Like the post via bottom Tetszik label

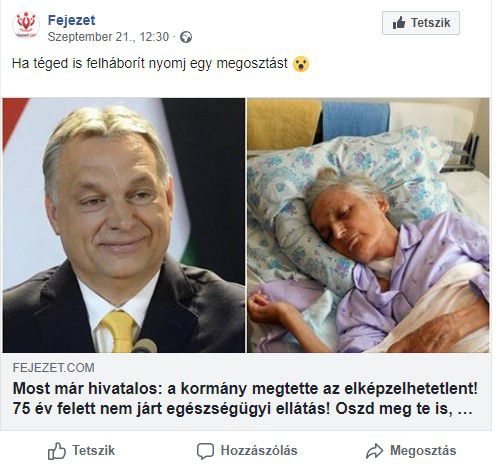[x=94, y=451]
